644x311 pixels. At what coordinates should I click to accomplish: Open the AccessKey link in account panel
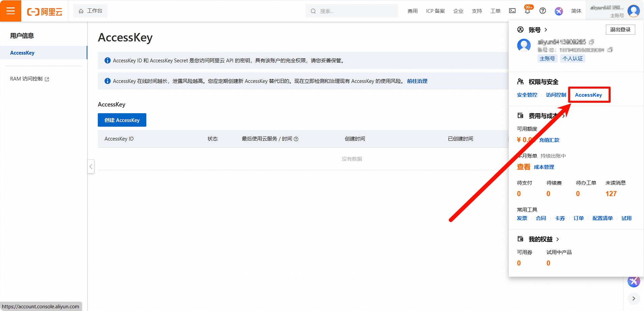pyautogui.click(x=588, y=95)
